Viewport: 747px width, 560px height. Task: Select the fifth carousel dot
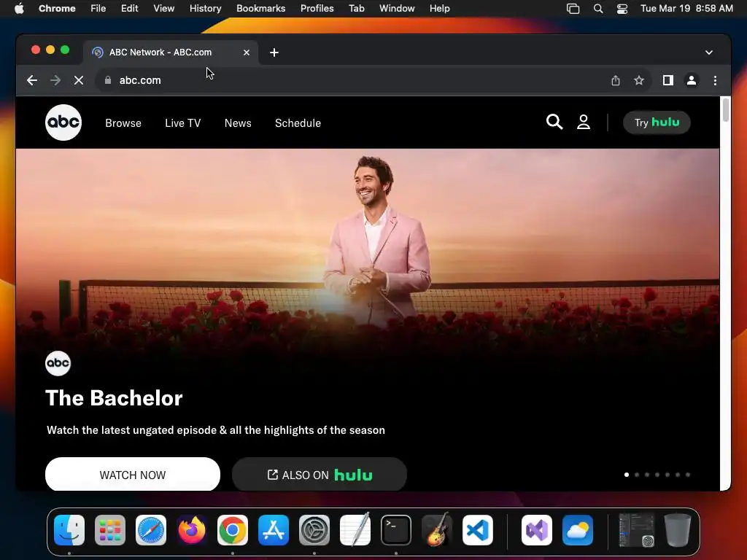pyautogui.click(x=667, y=474)
